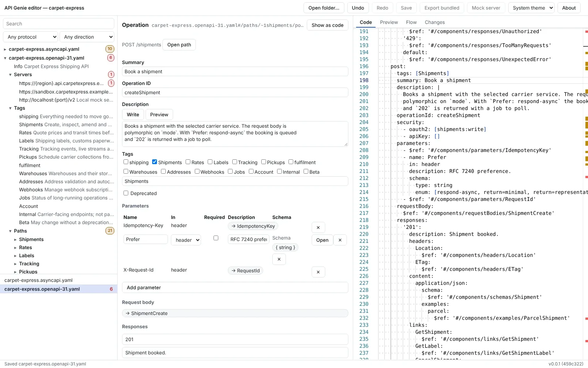
Task: Collapse carpet-express.openapi-31.yaml tree node
Action: 5,58
